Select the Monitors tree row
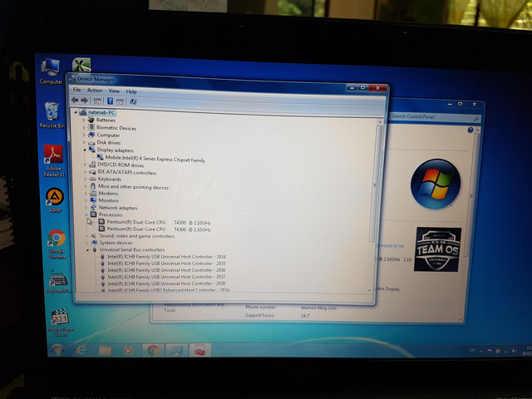The image size is (532, 399). pyautogui.click(x=104, y=200)
